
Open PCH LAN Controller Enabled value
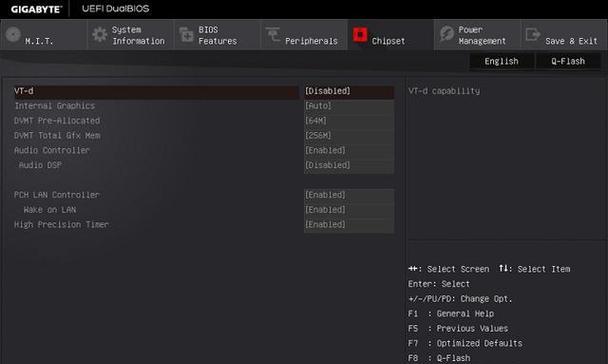tap(349, 195)
